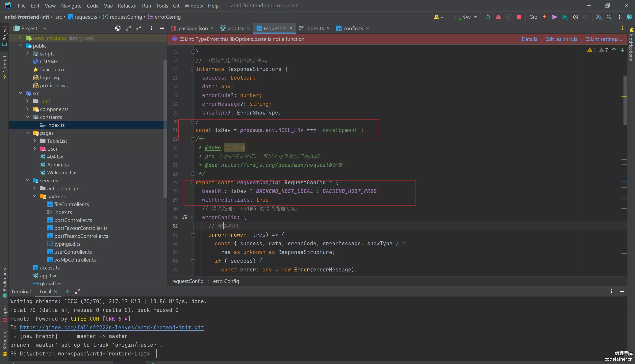Select the config.ts editor tab
Screen dimensions: 635x364
[x=353, y=28]
